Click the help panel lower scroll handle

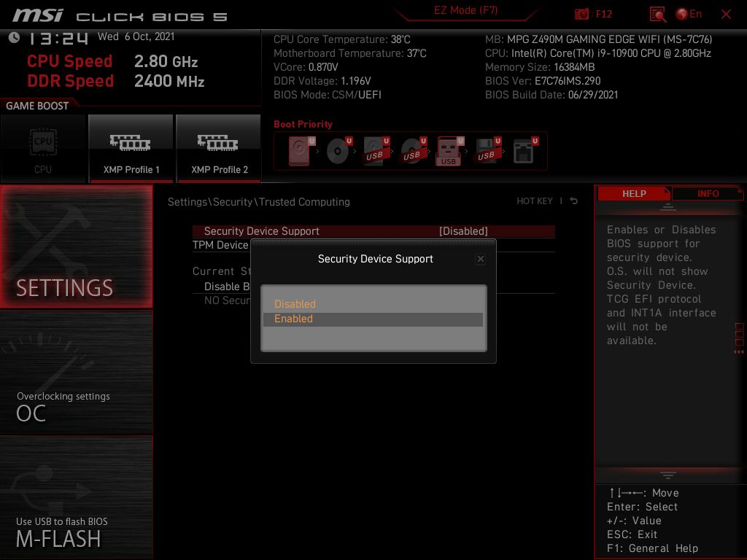click(x=667, y=475)
